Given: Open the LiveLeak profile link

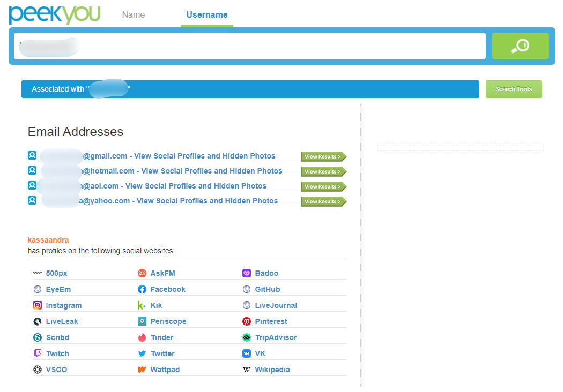Looking at the screenshot, I should coord(62,322).
